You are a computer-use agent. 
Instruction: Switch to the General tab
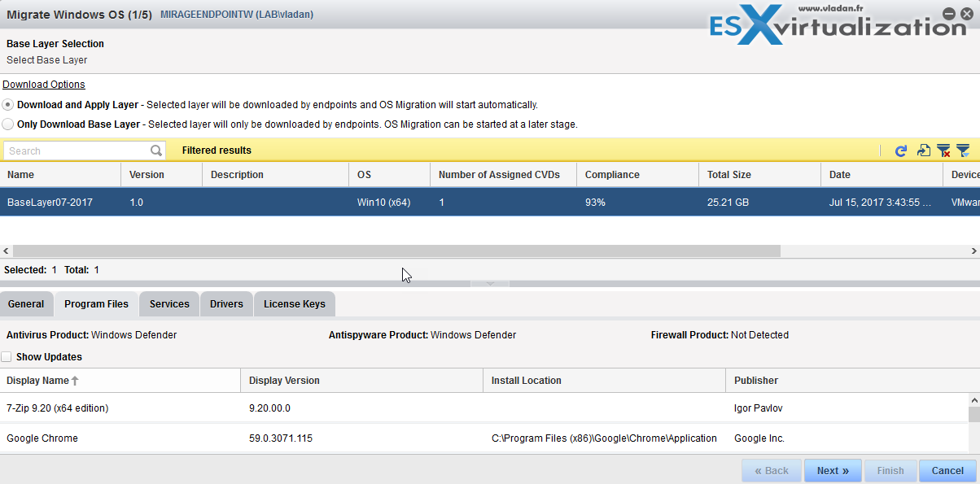point(26,304)
